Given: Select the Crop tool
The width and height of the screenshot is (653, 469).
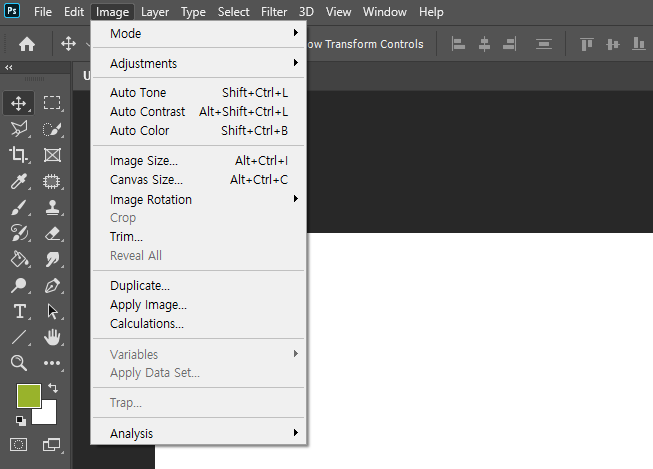Looking at the screenshot, I should (x=18, y=155).
